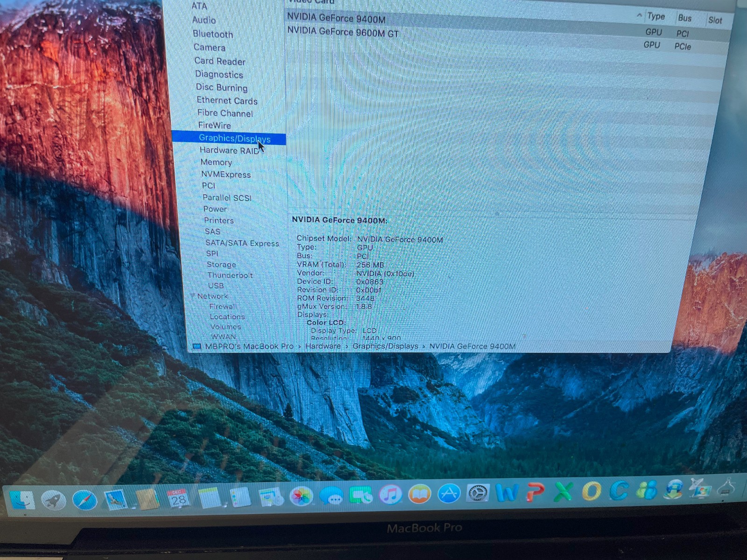
Task: Select NVMExpress in the sidebar
Action: click(x=226, y=175)
